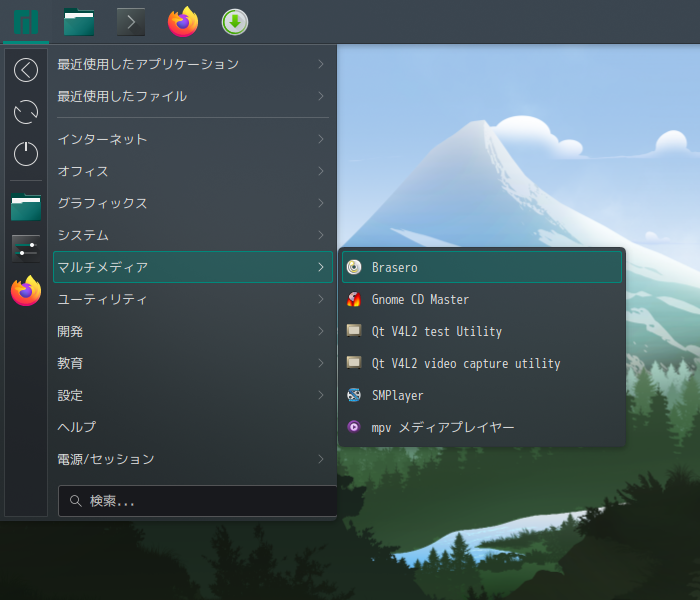The height and width of the screenshot is (600, 700).
Task: Click the Qt V4L2 video capture icon
Action: pos(354,362)
